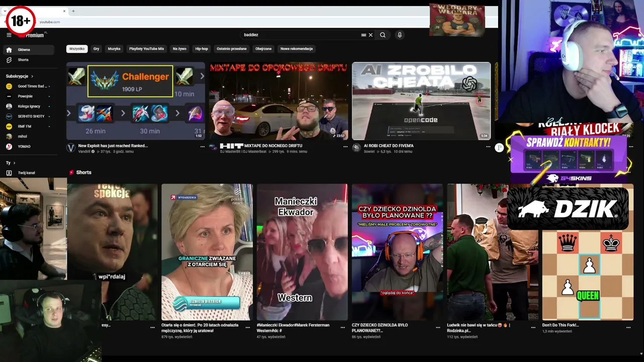The image size is (644, 362).
Task: Play the chess QUEEN Short thumbnail
Action: pos(588,274)
